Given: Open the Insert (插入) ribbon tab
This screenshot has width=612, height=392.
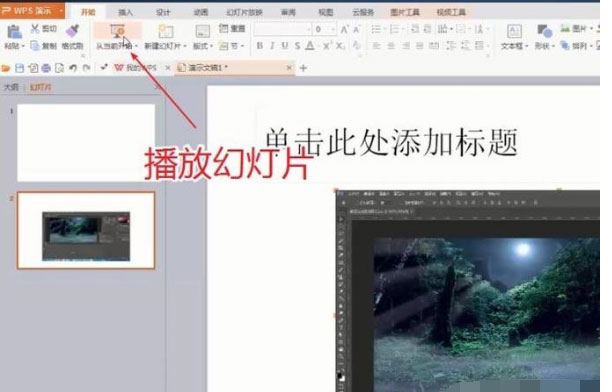Looking at the screenshot, I should (x=126, y=12).
